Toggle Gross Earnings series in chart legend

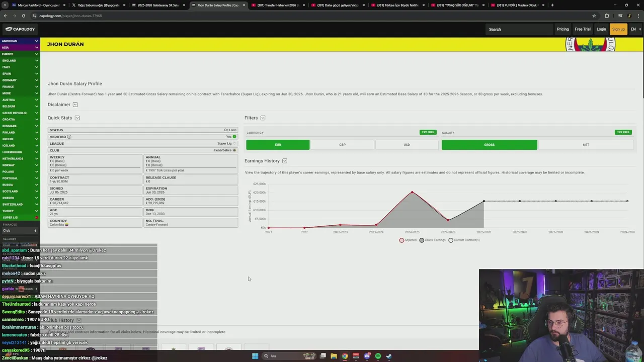(433, 240)
